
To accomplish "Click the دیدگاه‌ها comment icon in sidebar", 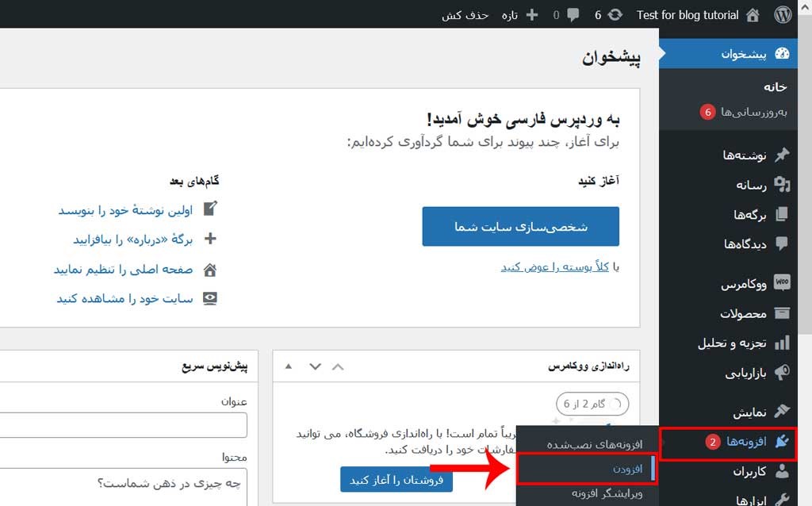I will (782, 243).
